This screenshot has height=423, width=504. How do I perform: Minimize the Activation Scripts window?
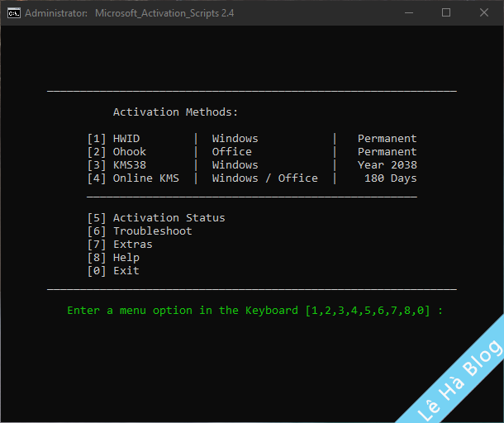tap(408, 13)
